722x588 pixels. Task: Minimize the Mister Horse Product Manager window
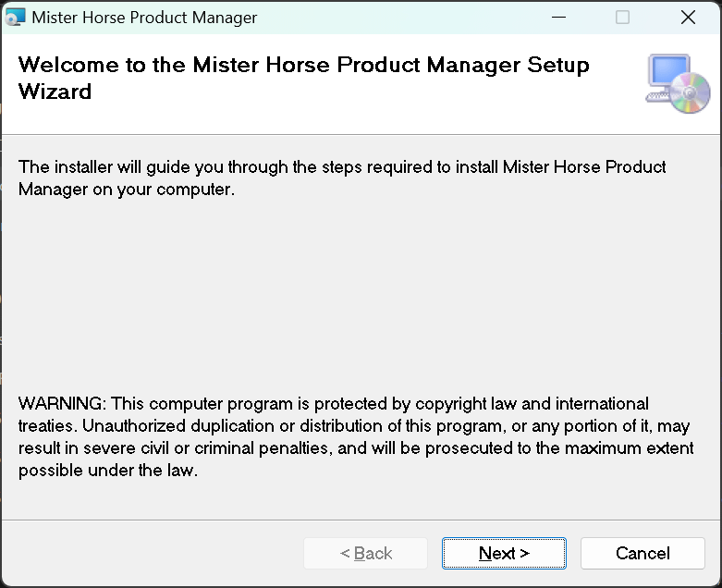coord(558,18)
